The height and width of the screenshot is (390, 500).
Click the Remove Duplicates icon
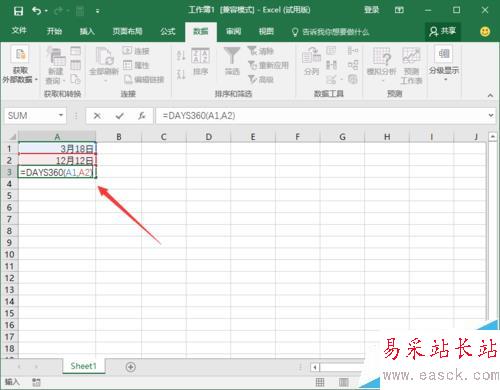tap(331, 65)
